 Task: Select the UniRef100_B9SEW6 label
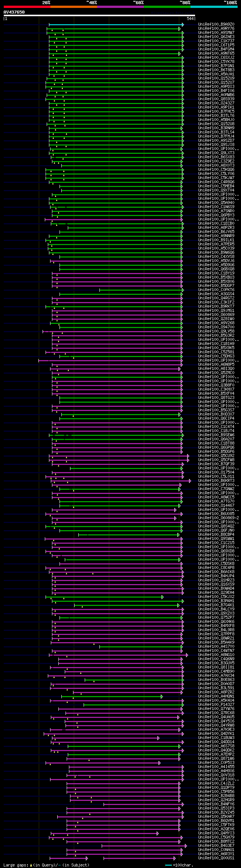coord(216,435)
